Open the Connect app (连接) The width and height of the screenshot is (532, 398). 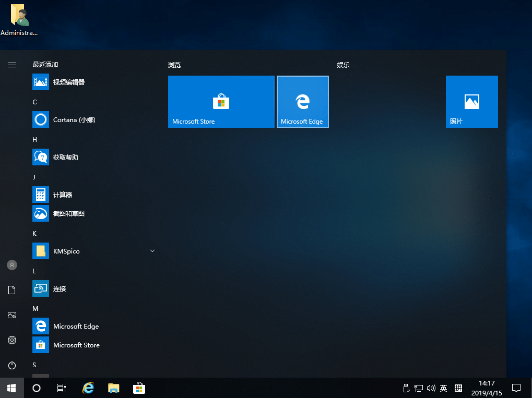(59, 289)
